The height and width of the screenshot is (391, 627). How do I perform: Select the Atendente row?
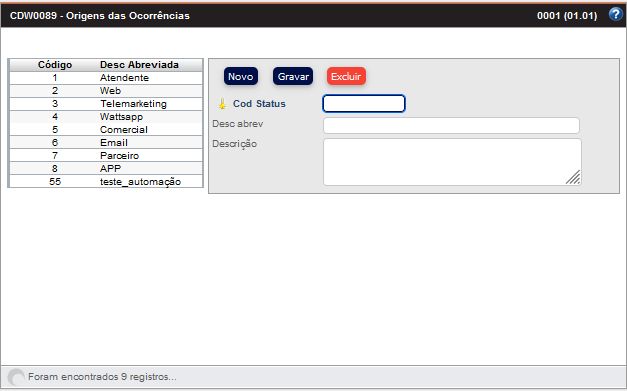point(106,78)
